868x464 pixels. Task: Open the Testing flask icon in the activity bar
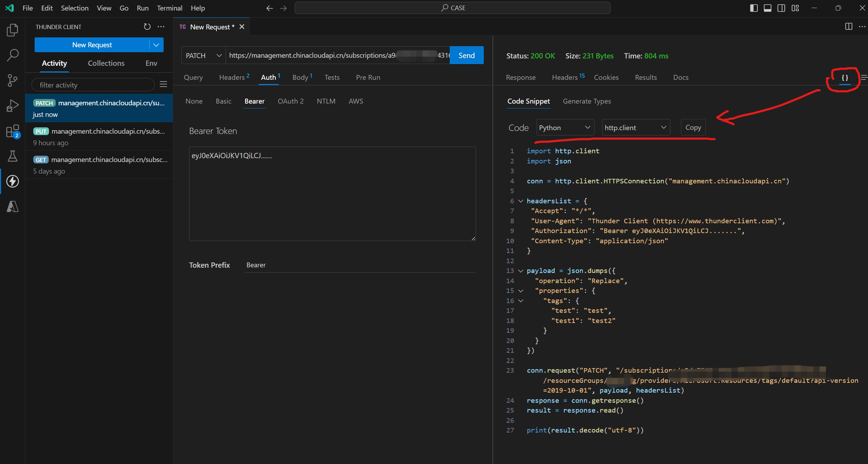pyautogui.click(x=13, y=156)
